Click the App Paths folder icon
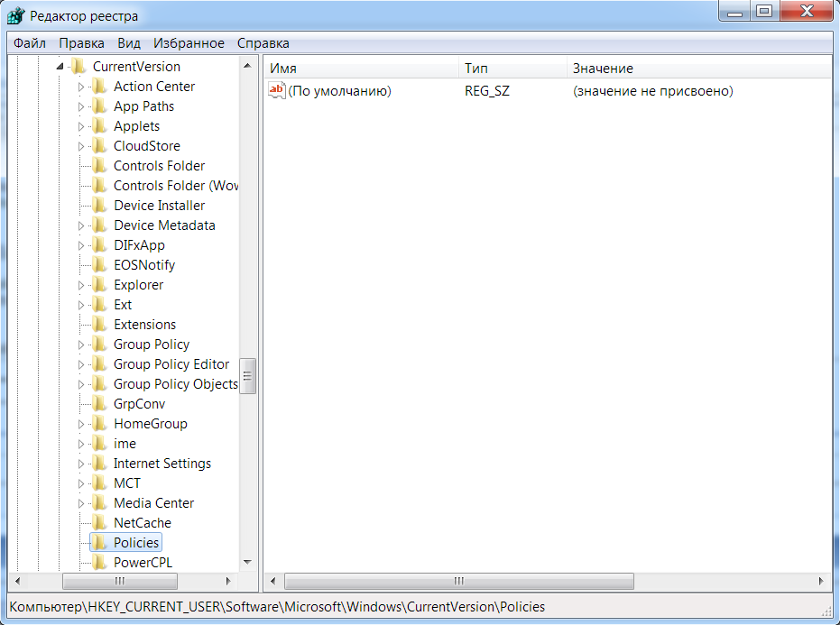 pos(99,106)
